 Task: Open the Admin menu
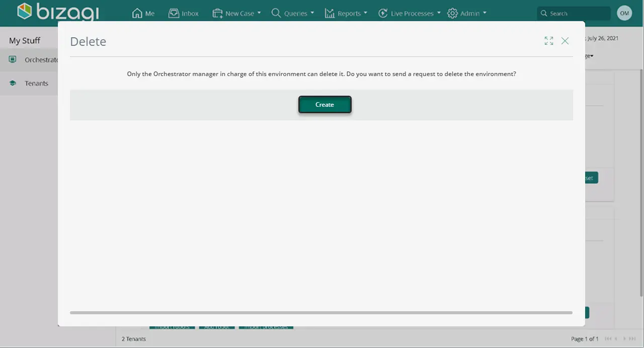[467, 13]
